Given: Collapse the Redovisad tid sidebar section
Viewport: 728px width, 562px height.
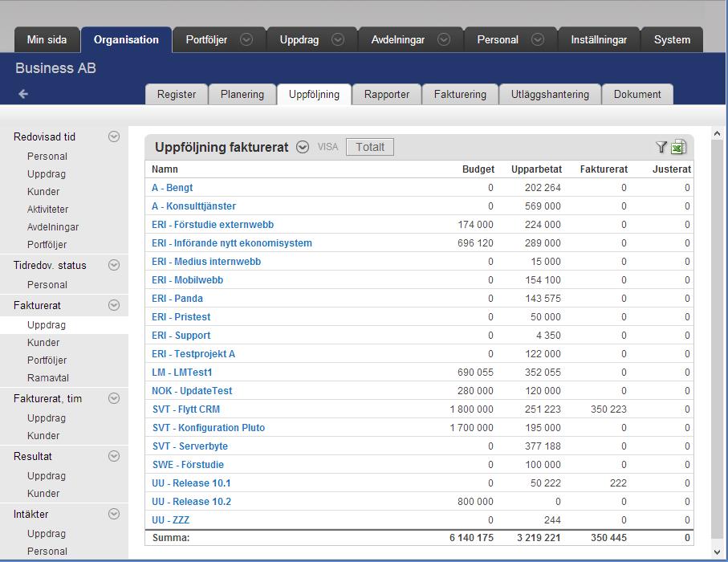Looking at the screenshot, I should point(114,136).
